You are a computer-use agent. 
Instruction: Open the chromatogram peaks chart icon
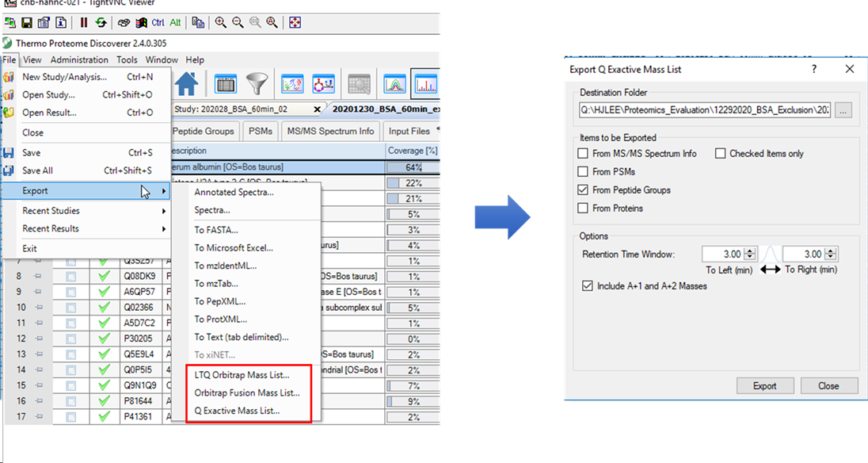[x=394, y=85]
